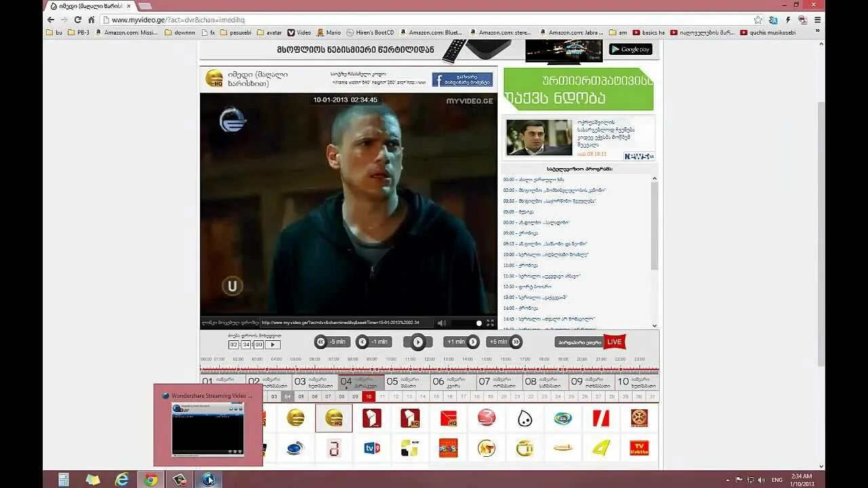Screen dimensions: 868x488
Task: Bookmark this page with the star
Action: coord(758,20)
